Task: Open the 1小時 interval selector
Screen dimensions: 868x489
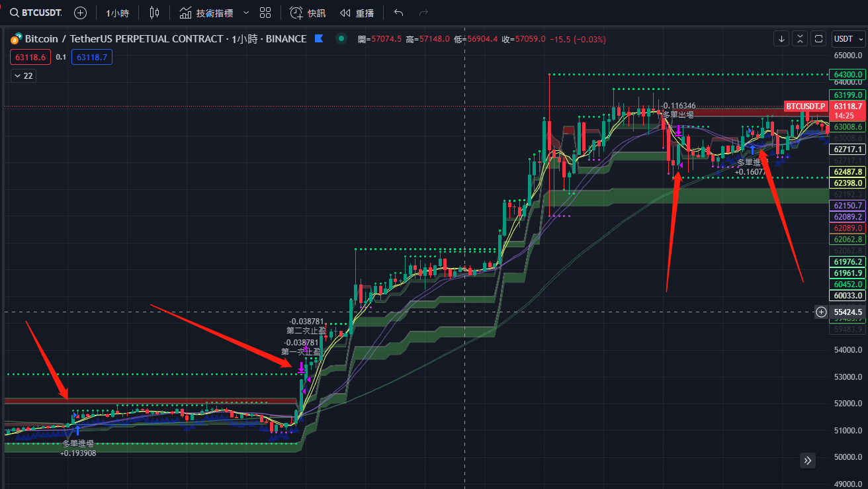Action: click(x=118, y=13)
